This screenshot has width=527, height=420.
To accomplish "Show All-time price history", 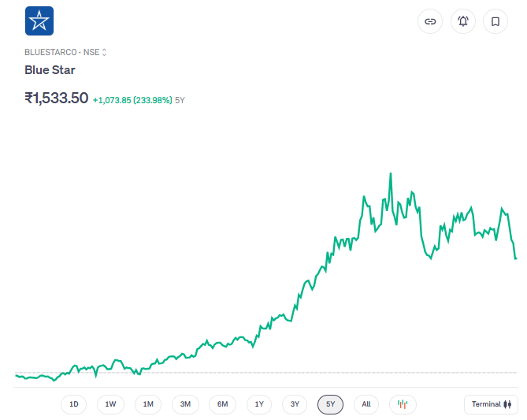I will pos(366,404).
